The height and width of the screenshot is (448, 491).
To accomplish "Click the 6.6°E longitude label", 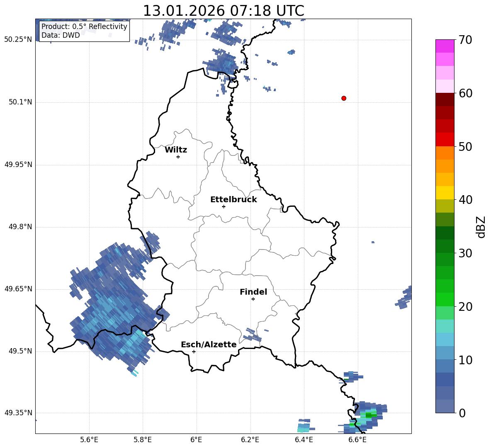I will coord(357,440).
